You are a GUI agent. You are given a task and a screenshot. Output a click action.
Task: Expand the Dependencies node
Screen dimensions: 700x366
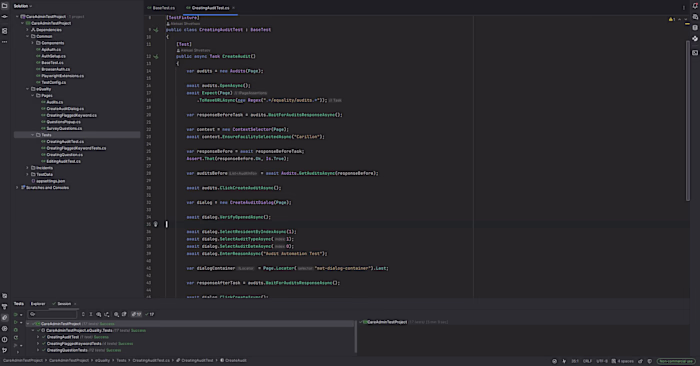(x=28, y=30)
